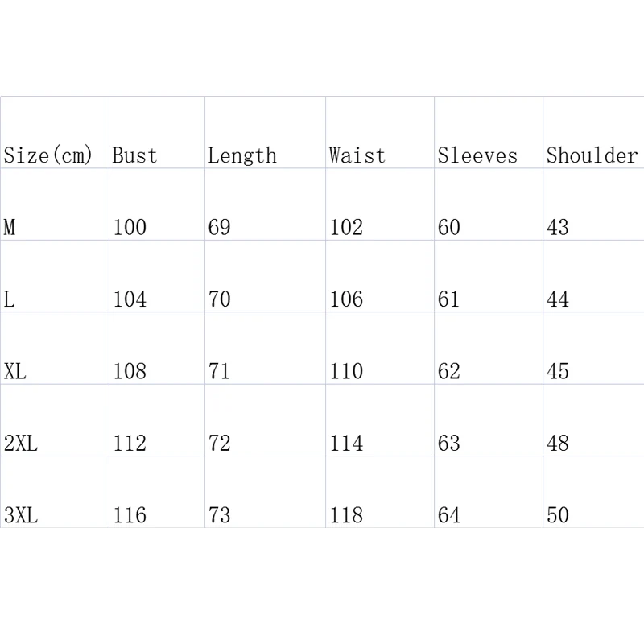The width and height of the screenshot is (644, 644).
Task: Click the L size row label
Action: [55, 276]
